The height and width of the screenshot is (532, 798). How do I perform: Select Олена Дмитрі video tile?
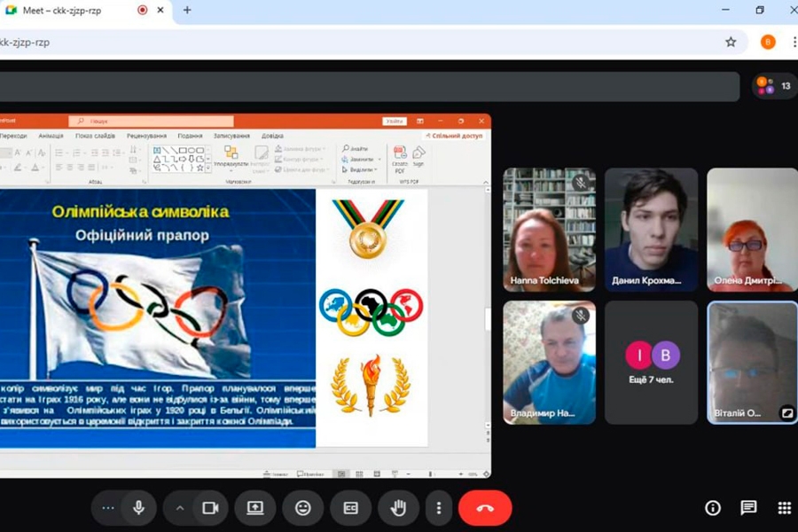752,230
